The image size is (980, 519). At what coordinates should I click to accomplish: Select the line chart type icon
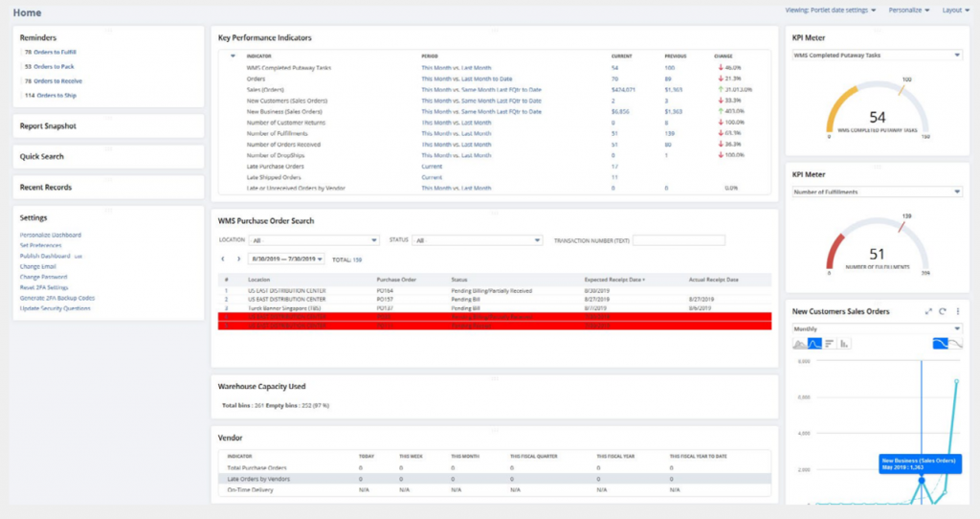[x=814, y=344]
